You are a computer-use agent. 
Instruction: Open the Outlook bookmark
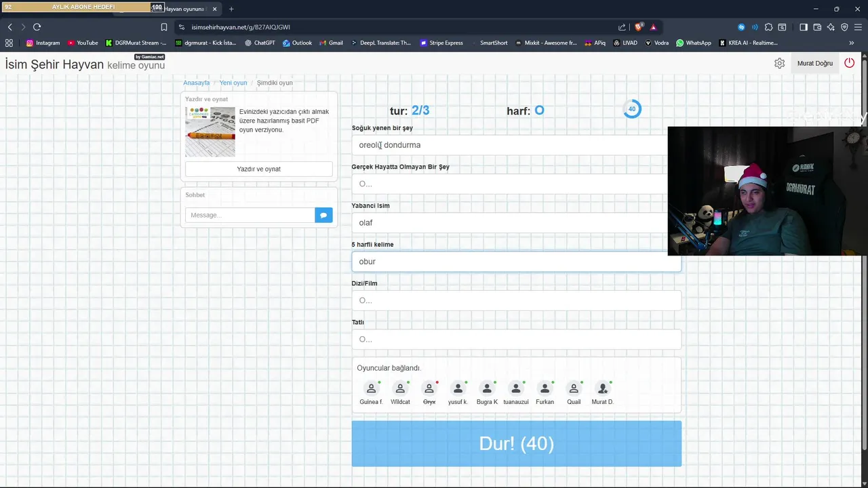[x=297, y=43]
